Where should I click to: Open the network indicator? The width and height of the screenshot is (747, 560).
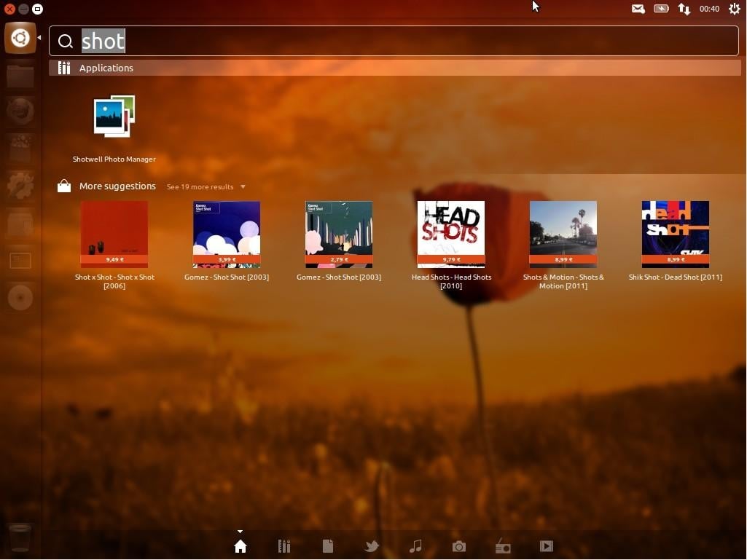[684, 9]
